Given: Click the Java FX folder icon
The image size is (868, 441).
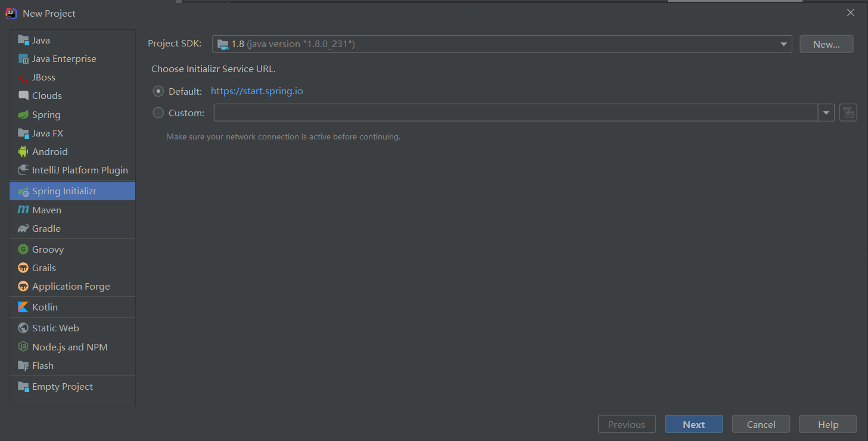Looking at the screenshot, I should [x=23, y=133].
